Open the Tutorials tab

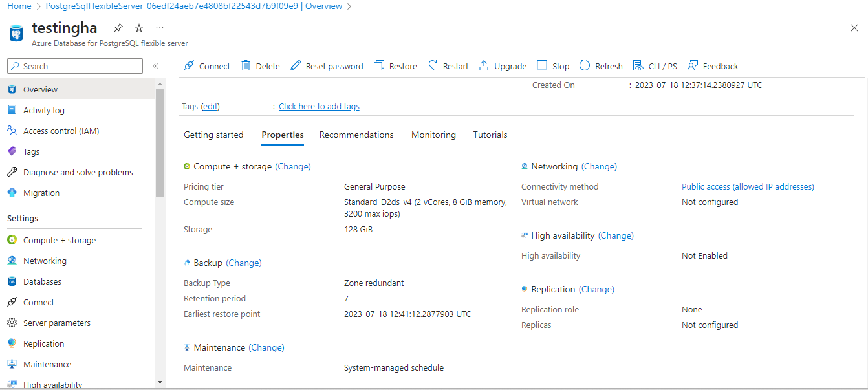pyautogui.click(x=490, y=135)
